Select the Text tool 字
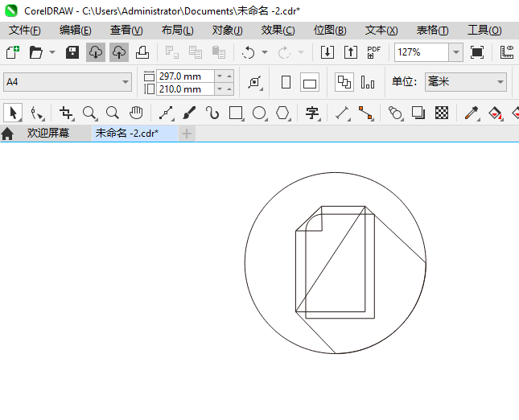519x420 pixels. tap(312, 113)
